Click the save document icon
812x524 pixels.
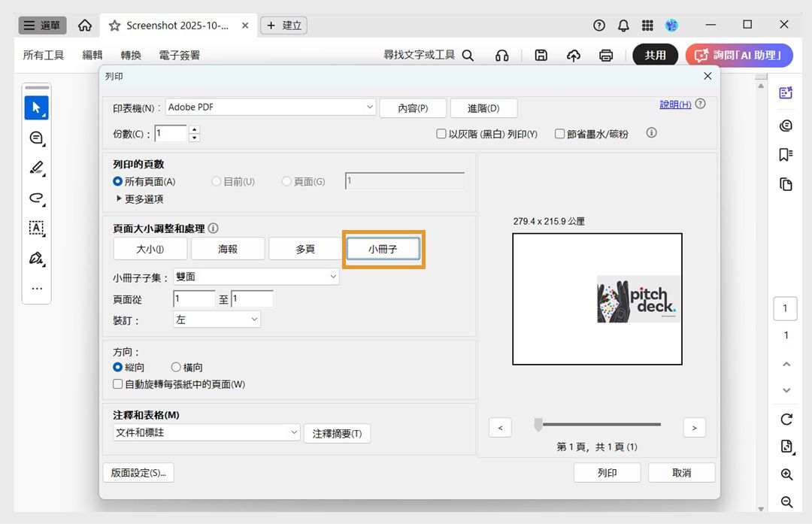541,55
